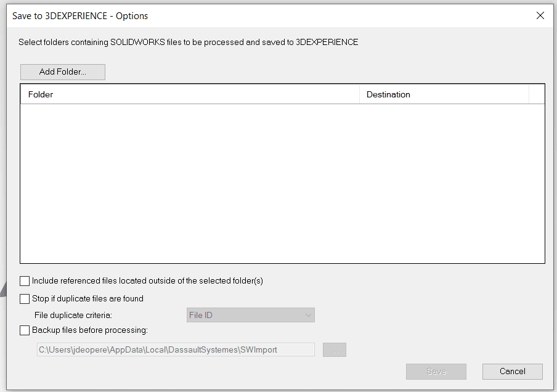
Task: Dismiss the dialog with Cancel
Action: coord(512,371)
